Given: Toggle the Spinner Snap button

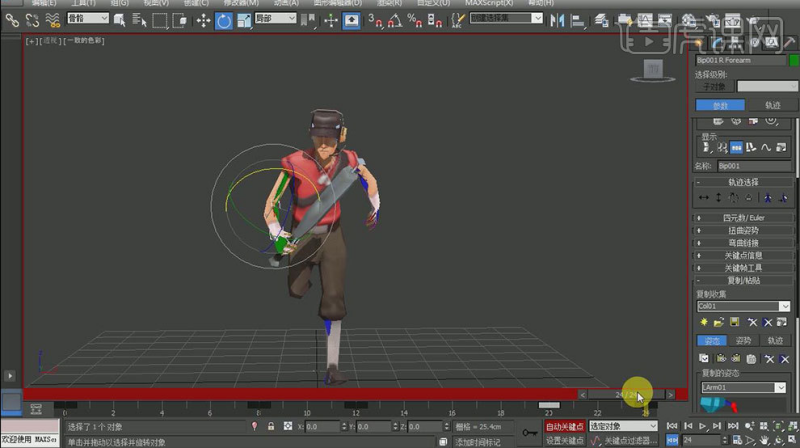Looking at the screenshot, I should [x=434, y=20].
